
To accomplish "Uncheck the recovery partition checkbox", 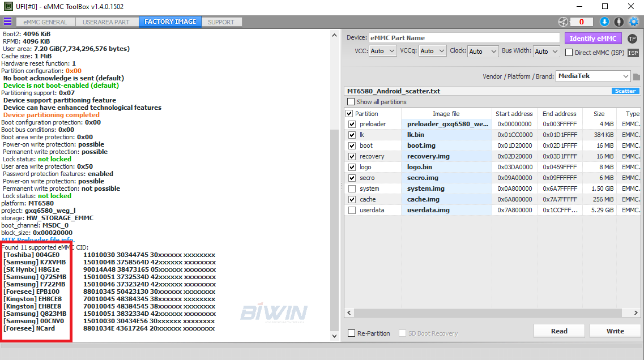I will point(352,156).
